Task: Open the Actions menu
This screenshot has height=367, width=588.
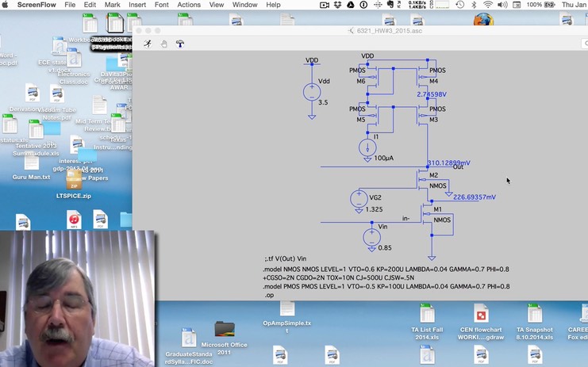Action: (x=189, y=5)
